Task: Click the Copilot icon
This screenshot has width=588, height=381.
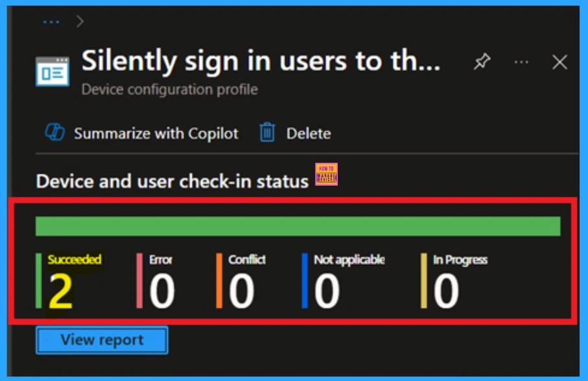Action: click(54, 132)
